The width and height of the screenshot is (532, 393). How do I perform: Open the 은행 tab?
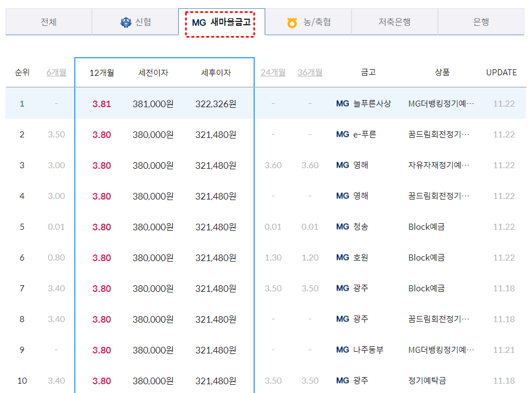tap(481, 22)
